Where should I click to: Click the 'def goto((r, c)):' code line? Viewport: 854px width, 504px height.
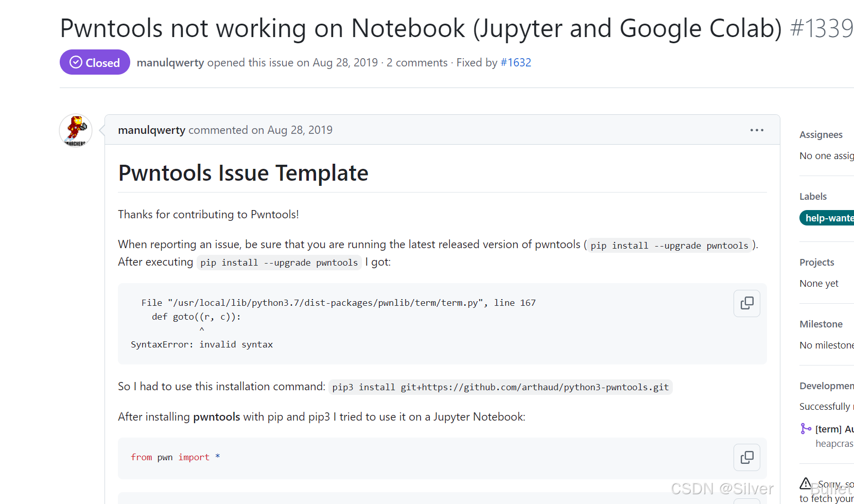coord(196,317)
